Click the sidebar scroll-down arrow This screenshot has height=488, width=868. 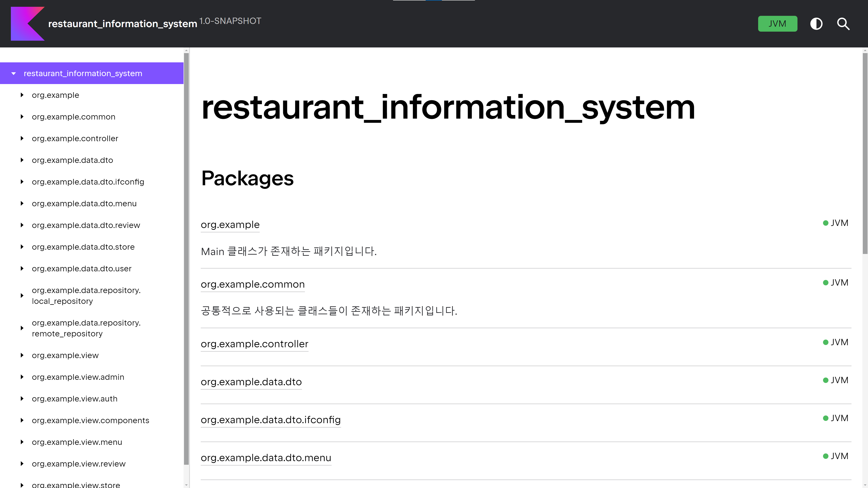pos(186,485)
